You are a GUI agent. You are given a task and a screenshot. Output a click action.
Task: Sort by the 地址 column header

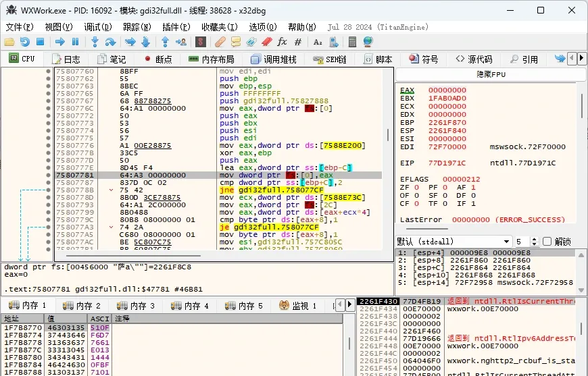pos(22,319)
